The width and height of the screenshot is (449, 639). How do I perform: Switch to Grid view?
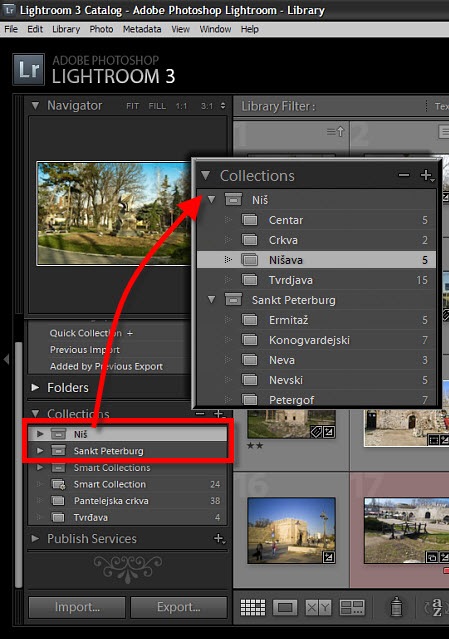pos(253,608)
